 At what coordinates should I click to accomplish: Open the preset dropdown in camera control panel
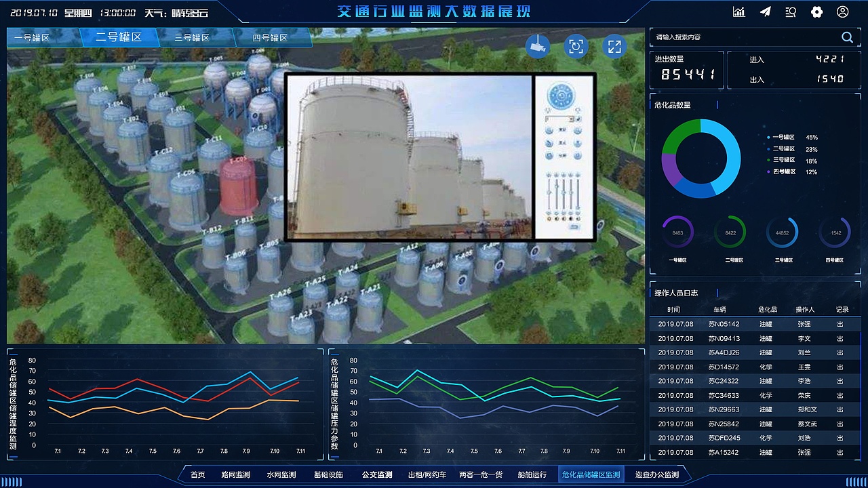tap(559, 119)
